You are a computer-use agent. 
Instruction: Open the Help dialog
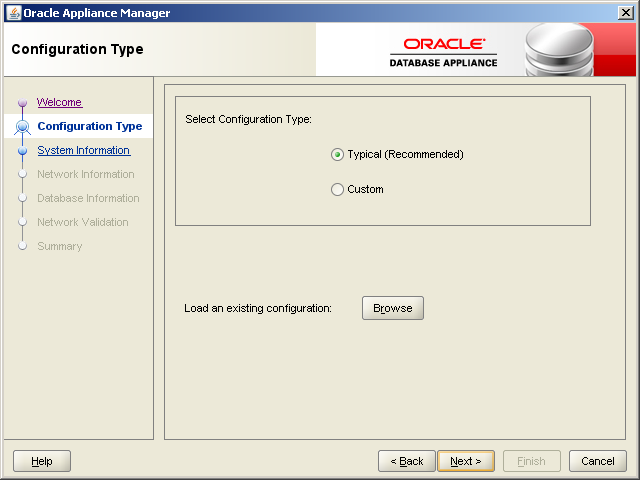42,461
